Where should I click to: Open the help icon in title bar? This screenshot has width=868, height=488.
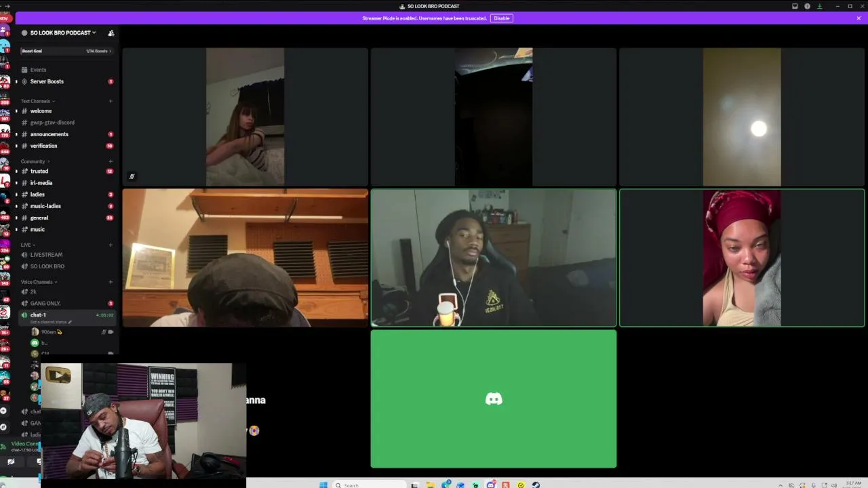[807, 6]
